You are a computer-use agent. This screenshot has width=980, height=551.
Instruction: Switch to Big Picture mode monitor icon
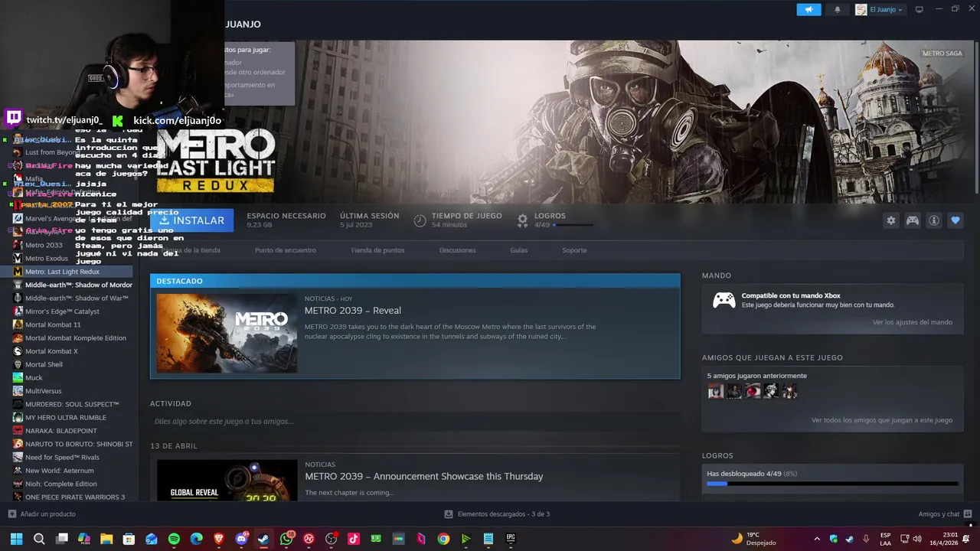point(920,10)
